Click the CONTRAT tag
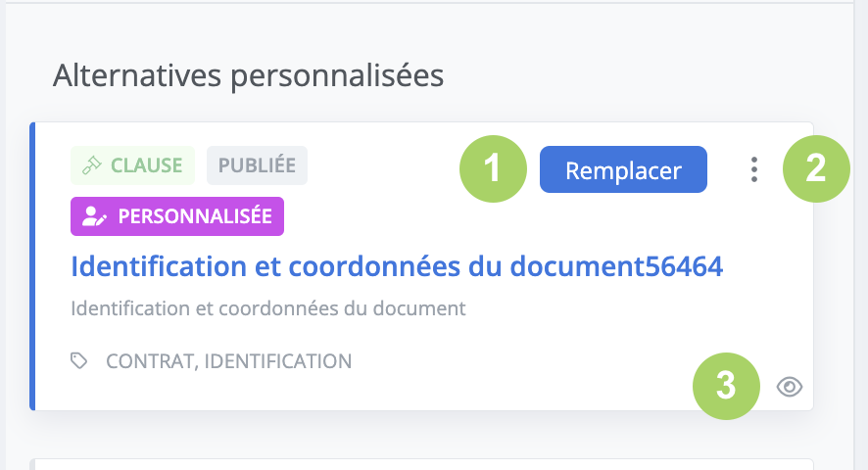 tap(150, 361)
